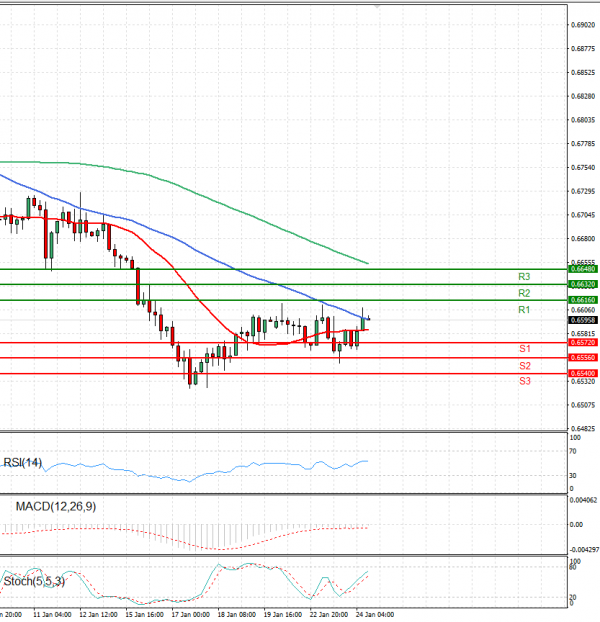Click the 12 Jan 12:00 time label
Image resolution: width=600 pixels, height=622 pixels.
(x=98, y=614)
